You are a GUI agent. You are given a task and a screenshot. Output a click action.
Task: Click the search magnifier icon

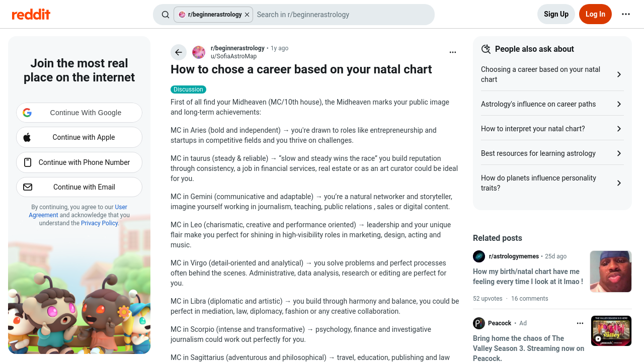(166, 15)
